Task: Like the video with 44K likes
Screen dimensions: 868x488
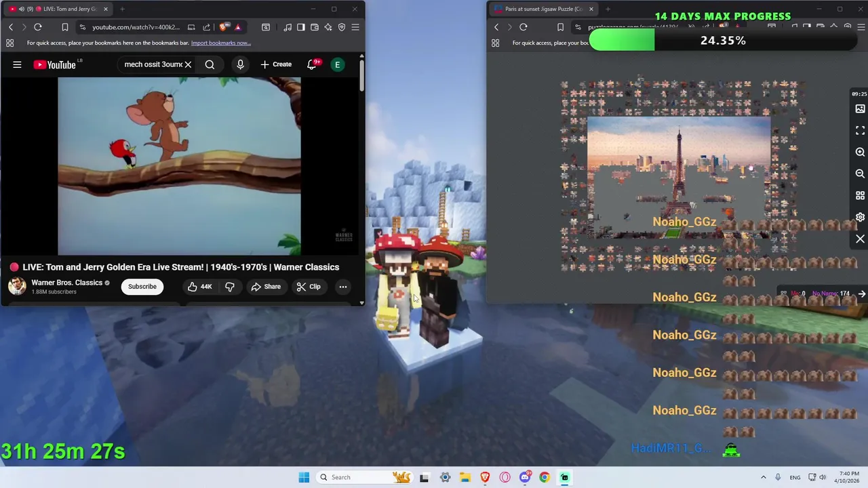Action: [200, 286]
